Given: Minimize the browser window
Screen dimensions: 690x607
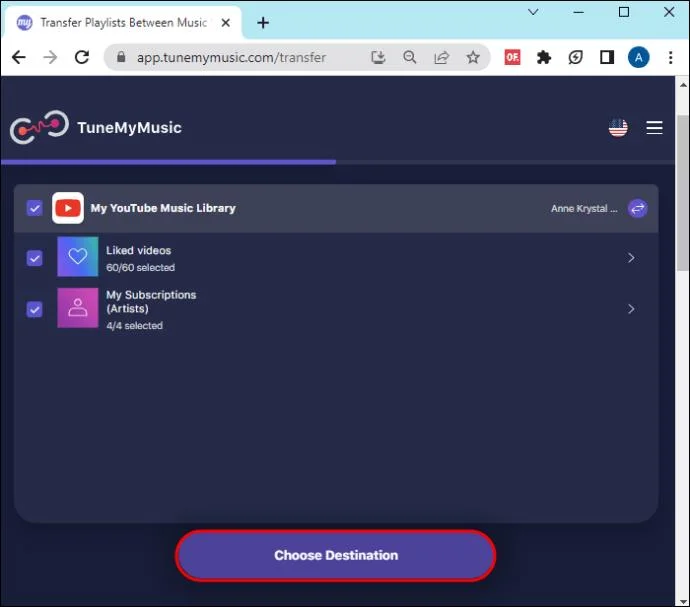Looking at the screenshot, I should (579, 12).
